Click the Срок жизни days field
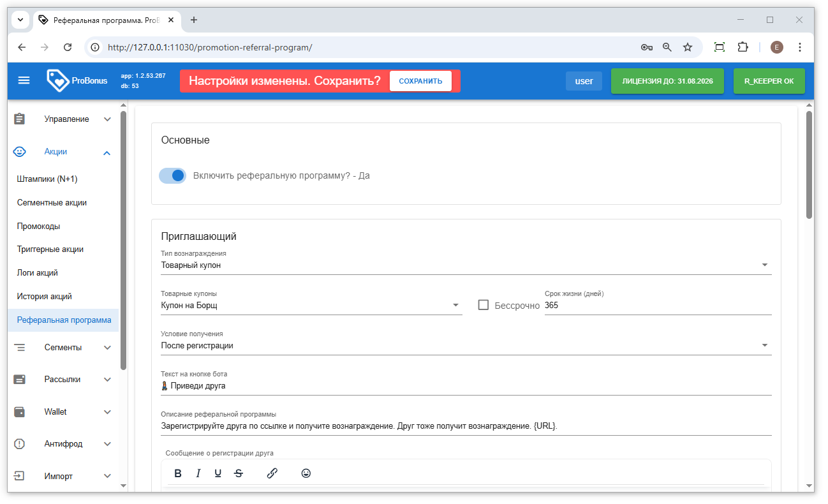The width and height of the screenshot is (828, 504). tap(657, 306)
